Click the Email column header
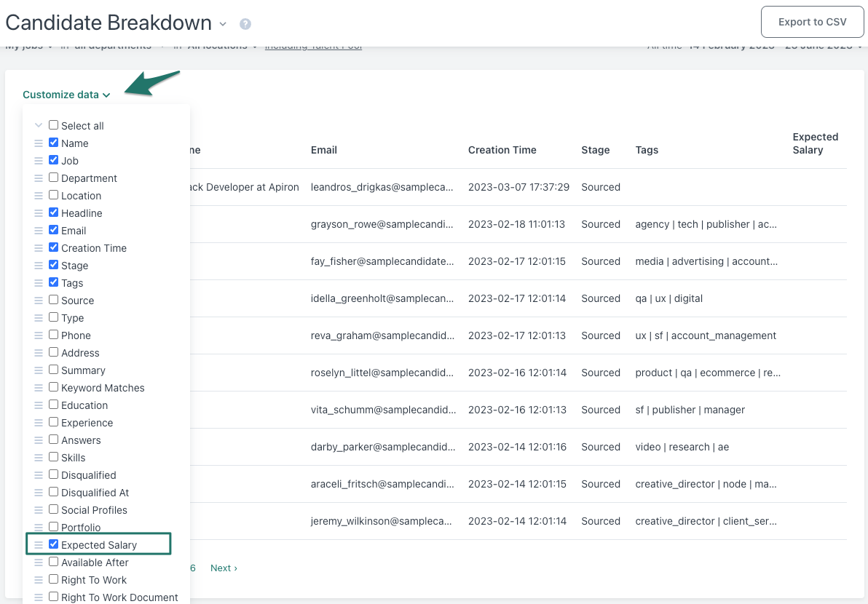The width and height of the screenshot is (868, 604). coord(324,150)
